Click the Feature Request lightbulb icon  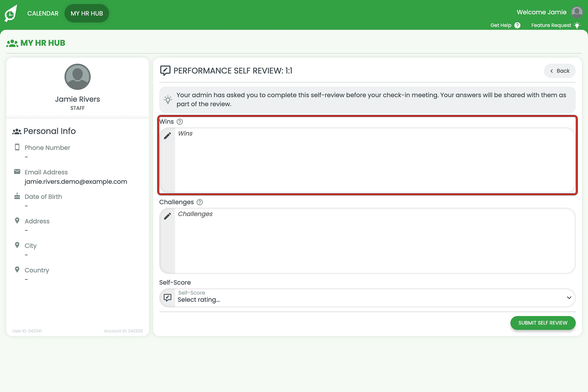[577, 25]
